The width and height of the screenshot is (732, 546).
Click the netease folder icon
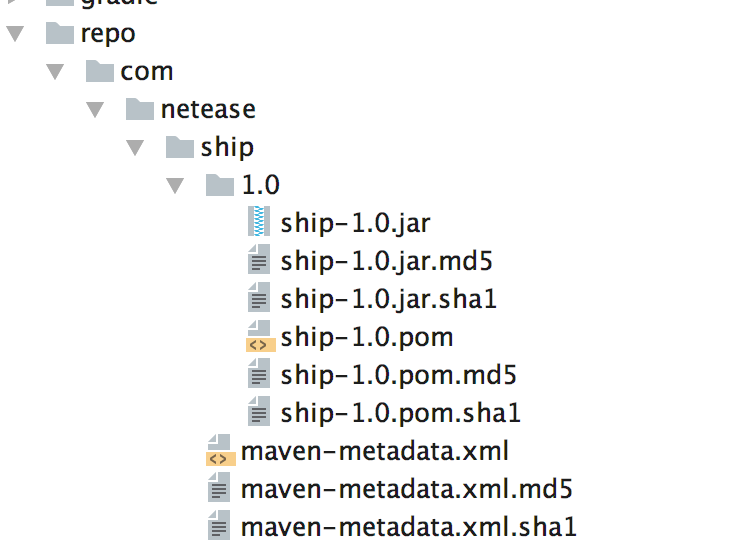click(x=139, y=108)
